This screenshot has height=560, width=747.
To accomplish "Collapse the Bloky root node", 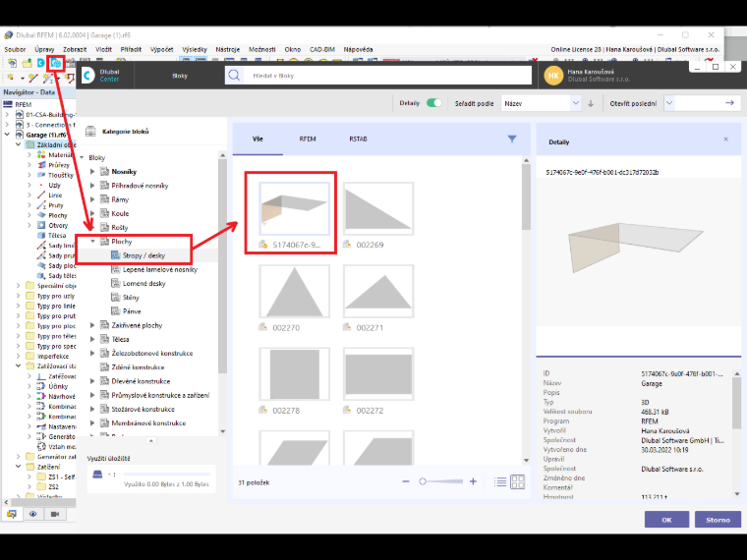I will [x=82, y=157].
